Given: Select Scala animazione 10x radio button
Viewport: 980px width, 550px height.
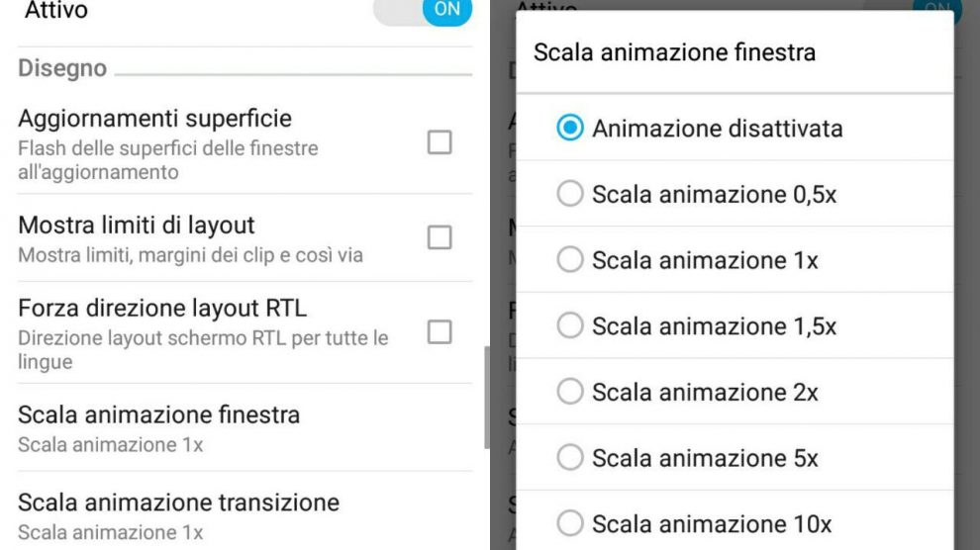Looking at the screenshot, I should [570, 523].
